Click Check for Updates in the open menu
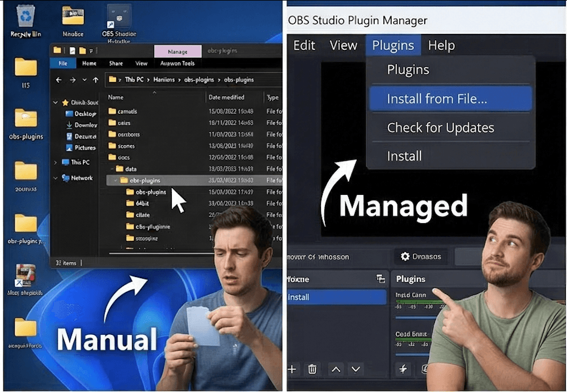The height and width of the screenshot is (392, 567). click(441, 127)
